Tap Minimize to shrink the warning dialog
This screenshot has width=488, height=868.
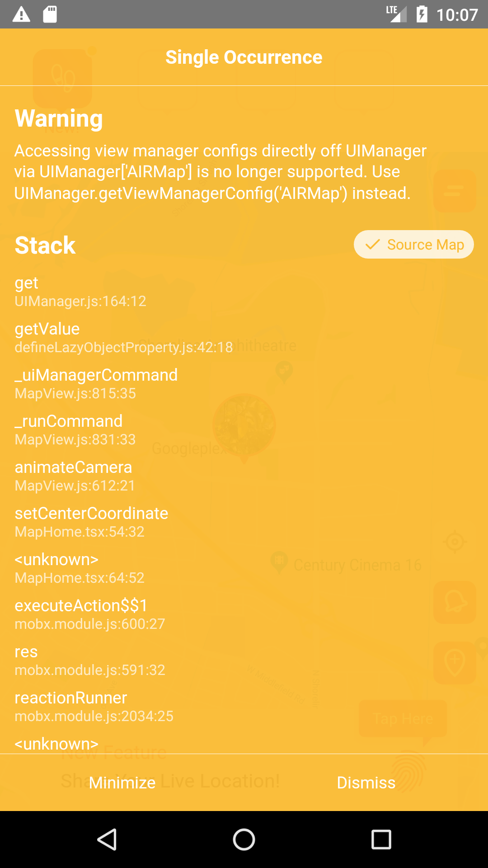click(122, 783)
